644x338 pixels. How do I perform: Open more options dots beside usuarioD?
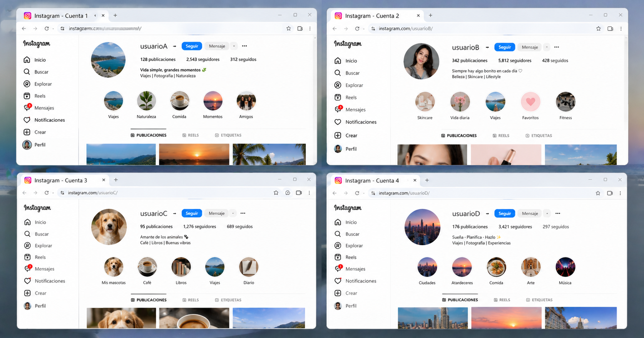coord(558,213)
